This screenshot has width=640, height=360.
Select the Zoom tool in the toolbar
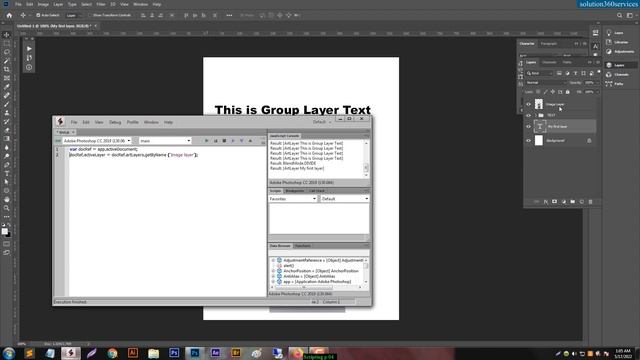[7, 208]
